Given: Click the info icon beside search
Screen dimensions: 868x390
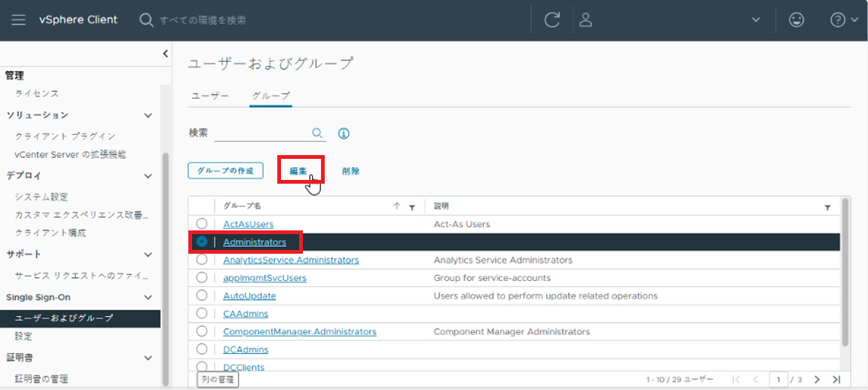Looking at the screenshot, I should 344,133.
